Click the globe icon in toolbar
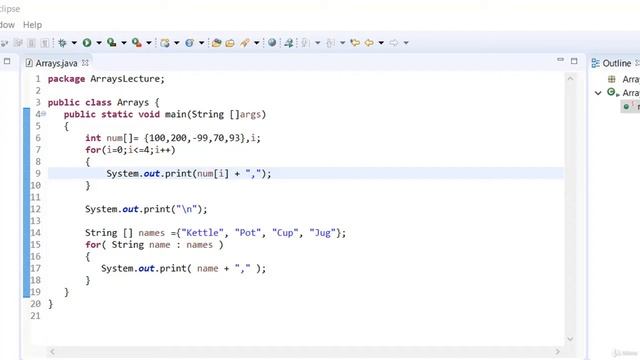The width and height of the screenshot is (640, 360). [x=272, y=42]
